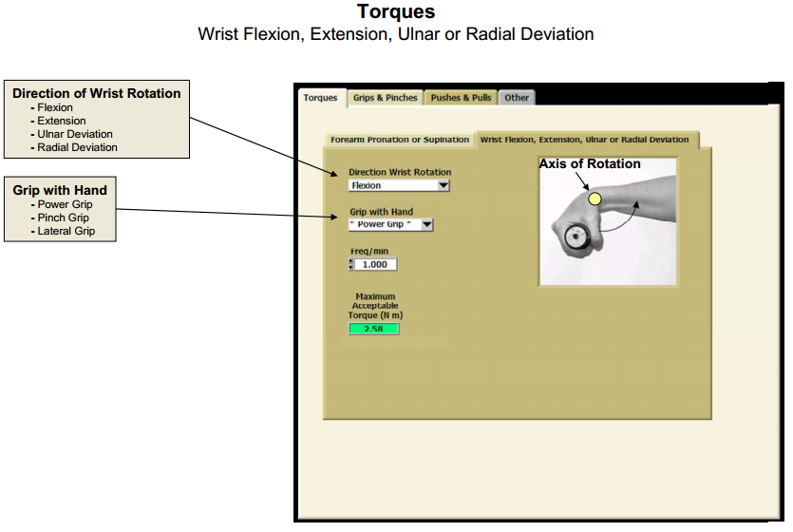Click the Axis of Rotation label

590,164
